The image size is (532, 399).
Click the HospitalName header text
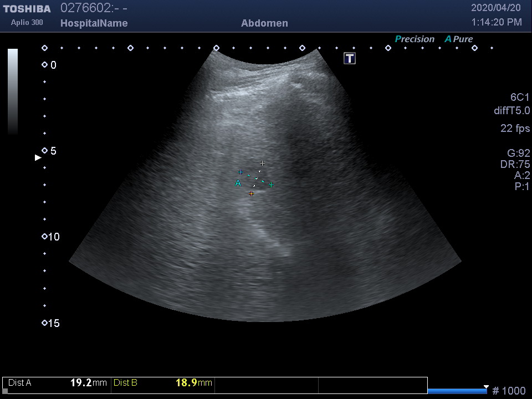94,23
